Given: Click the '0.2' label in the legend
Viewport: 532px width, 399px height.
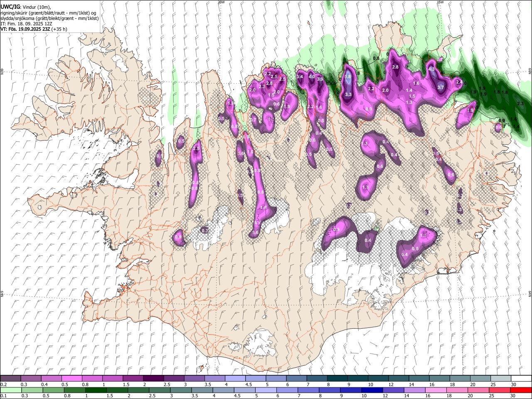Looking at the screenshot, I should [x=3, y=384].
